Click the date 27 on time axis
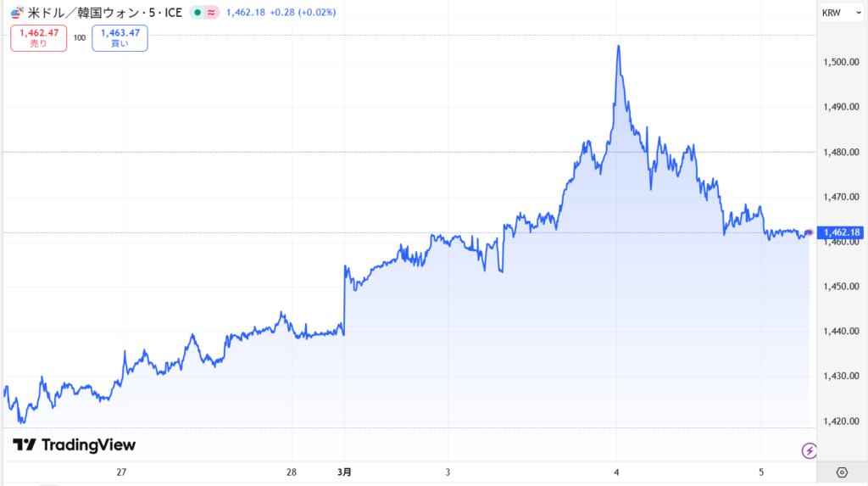 [x=121, y=472]
